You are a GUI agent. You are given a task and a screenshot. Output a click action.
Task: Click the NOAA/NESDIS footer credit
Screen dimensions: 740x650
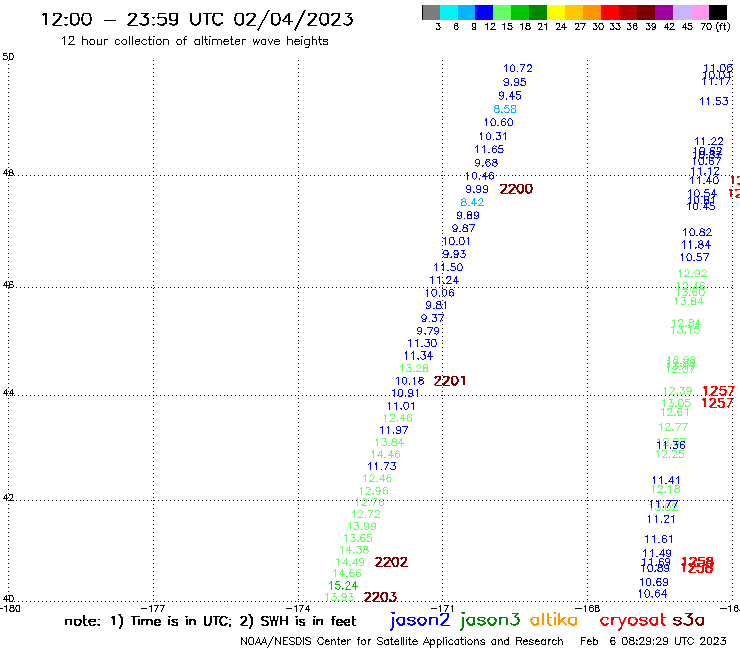(x=402, y=641)
